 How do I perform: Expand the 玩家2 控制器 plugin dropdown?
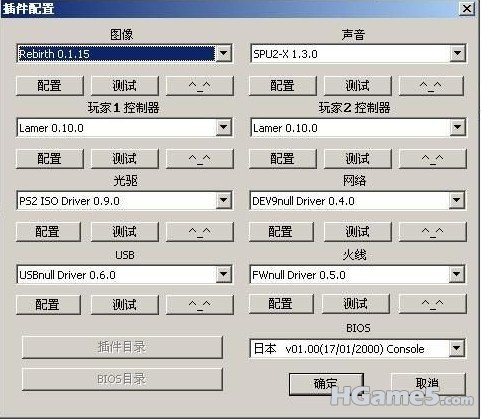pyautogui.click(x=457, y=127)
